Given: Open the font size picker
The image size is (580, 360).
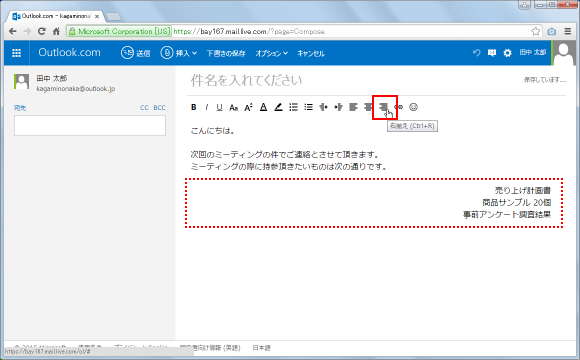Looking at the screenshot, I should coord(248,107).
